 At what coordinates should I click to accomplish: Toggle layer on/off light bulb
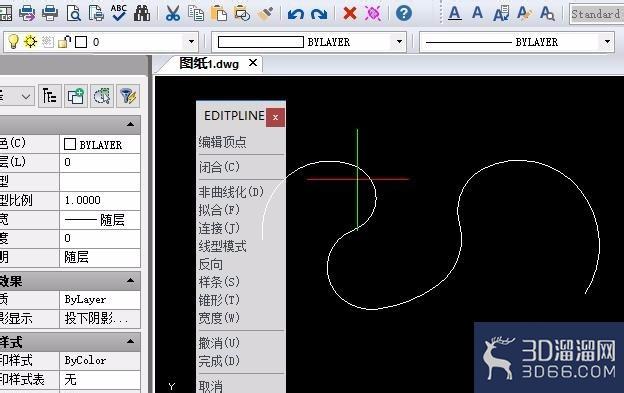(14, 41)
